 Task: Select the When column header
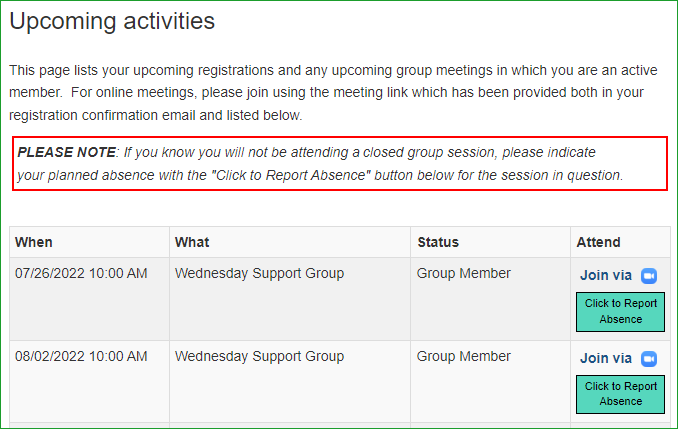point(34,242)
